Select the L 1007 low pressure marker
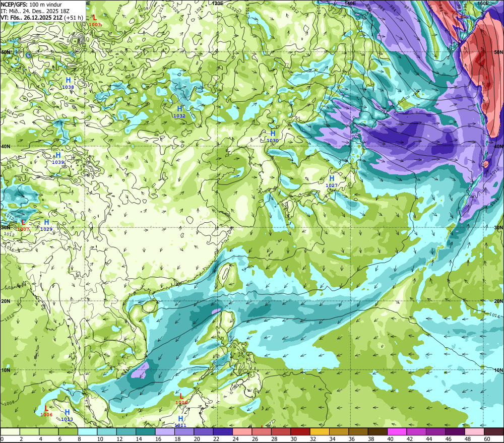The image size is (504, 443). click(23, 225)
